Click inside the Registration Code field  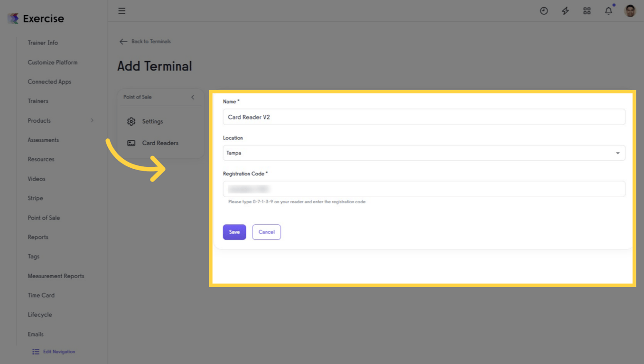pos(424,189)
